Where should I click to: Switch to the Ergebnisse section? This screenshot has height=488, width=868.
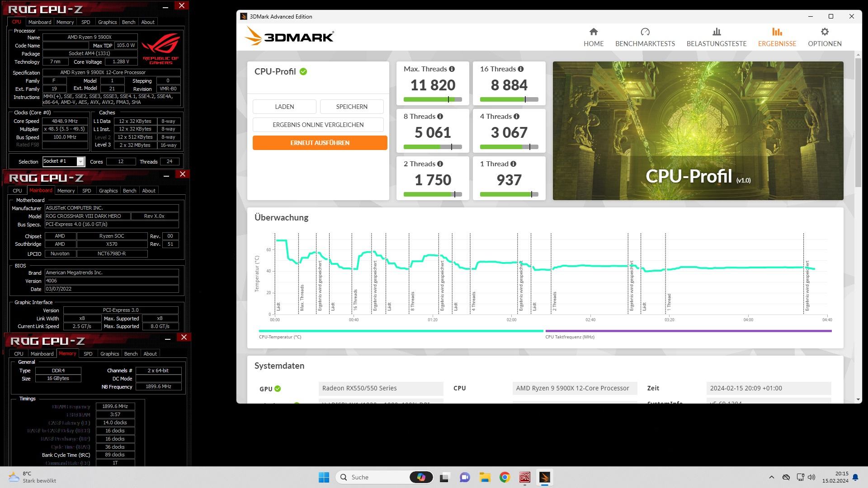[777, 37]
